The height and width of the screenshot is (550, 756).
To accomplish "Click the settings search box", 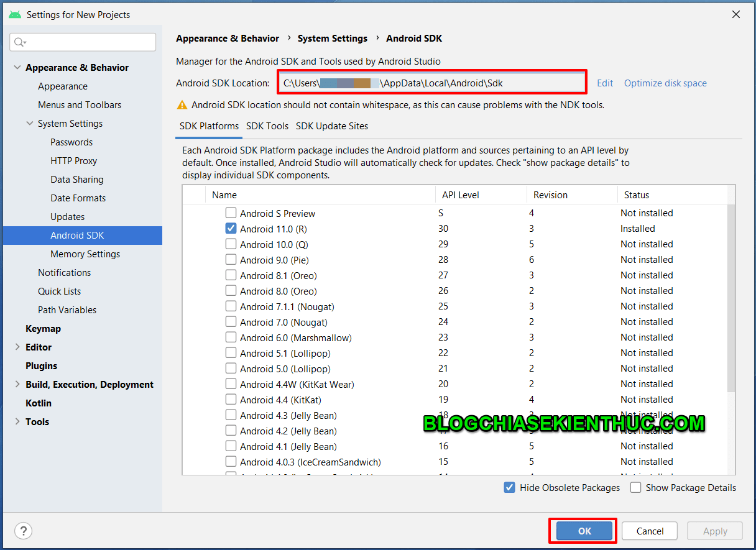I will tap(83, 42).
